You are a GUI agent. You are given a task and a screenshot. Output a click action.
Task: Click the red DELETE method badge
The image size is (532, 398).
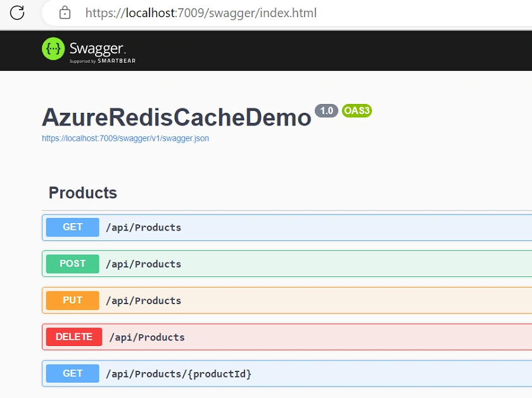(74, 337)
